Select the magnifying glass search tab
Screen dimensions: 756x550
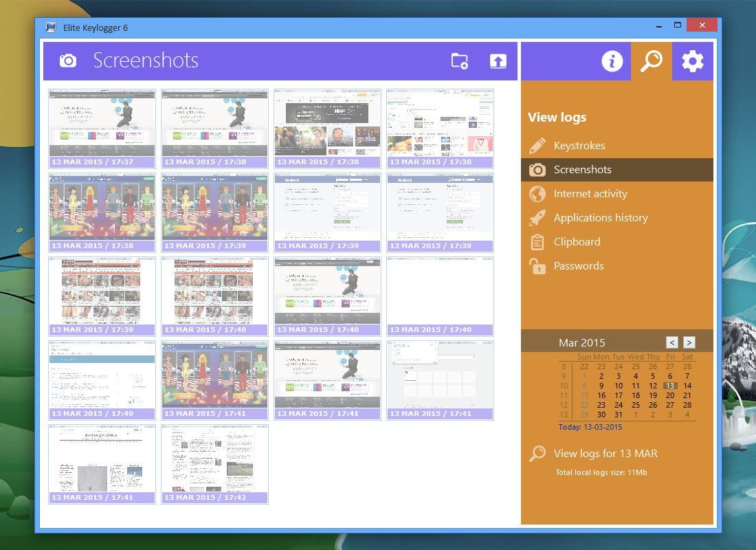pos(651,61)
